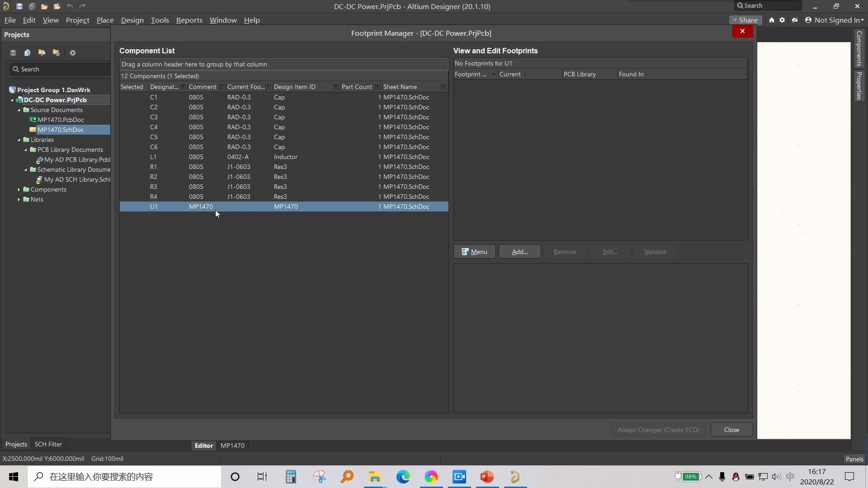Screen dimensions: 868x488
Task: Click the My AD PCB Library icon
Action: [40, 160]
